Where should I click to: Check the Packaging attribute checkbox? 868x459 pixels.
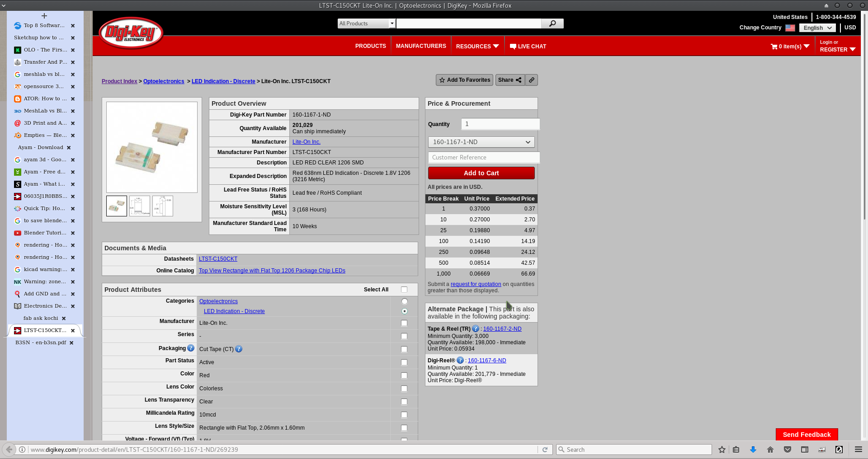pos(404,349)
